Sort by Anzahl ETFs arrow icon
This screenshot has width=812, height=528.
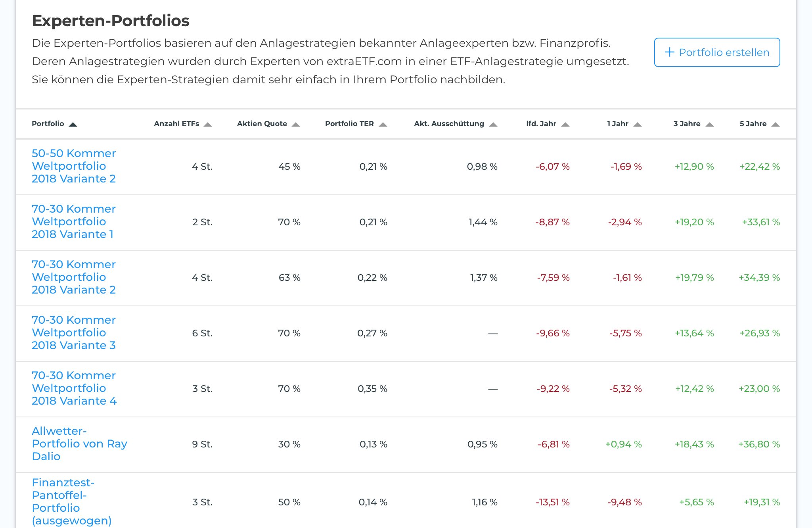point(208,125)
